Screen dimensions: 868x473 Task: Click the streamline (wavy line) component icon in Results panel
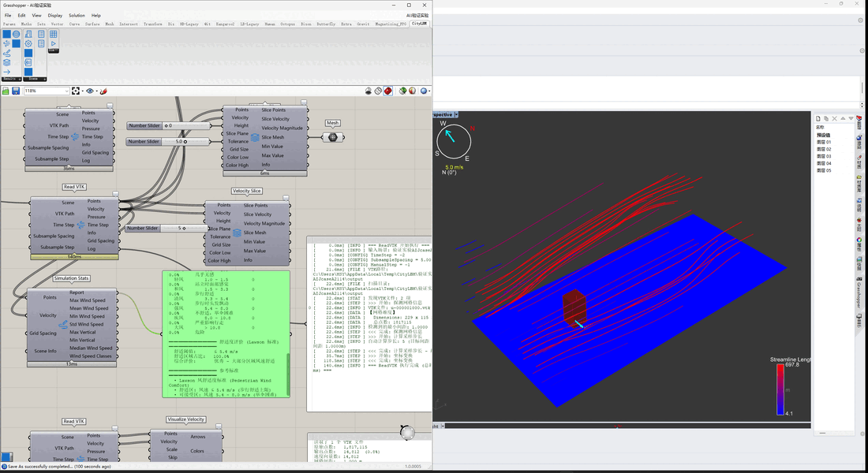tap(6, 53)
